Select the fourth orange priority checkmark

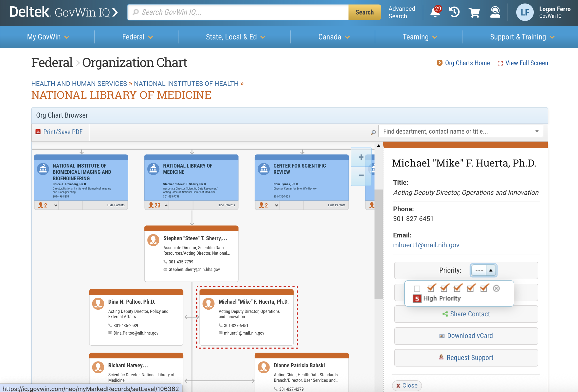point(471,288)
